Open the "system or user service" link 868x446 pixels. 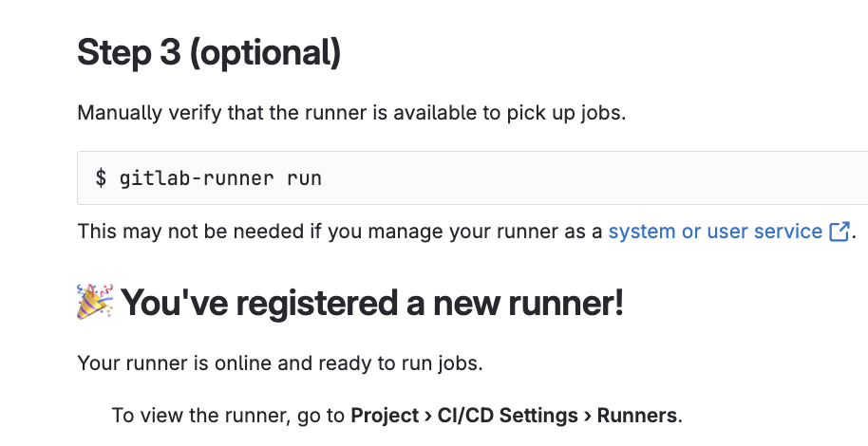[x=715, y=231]
